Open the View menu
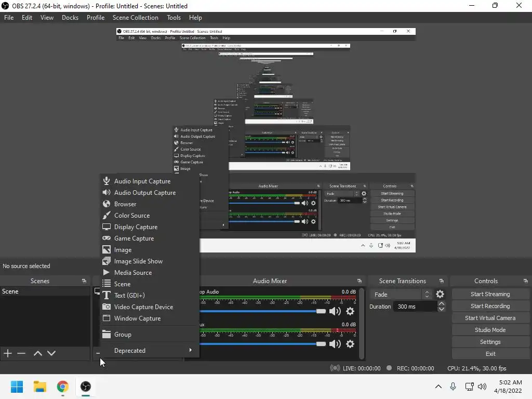Viewport: 532px width, 399px height. [47, 18]
